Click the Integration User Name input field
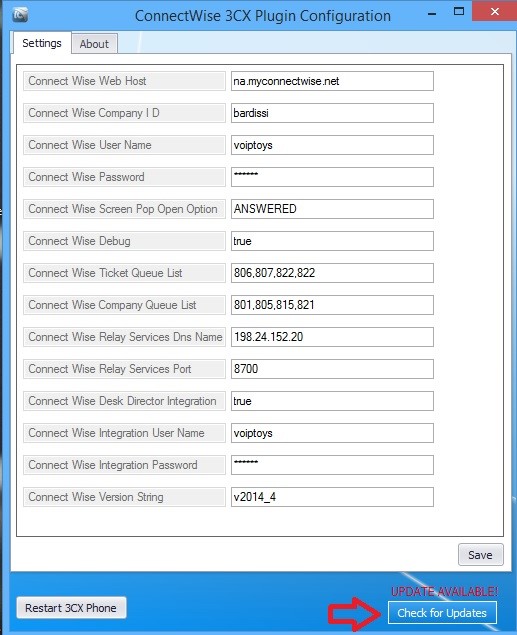Screen dimensions: 517x635 pos(332,433)
